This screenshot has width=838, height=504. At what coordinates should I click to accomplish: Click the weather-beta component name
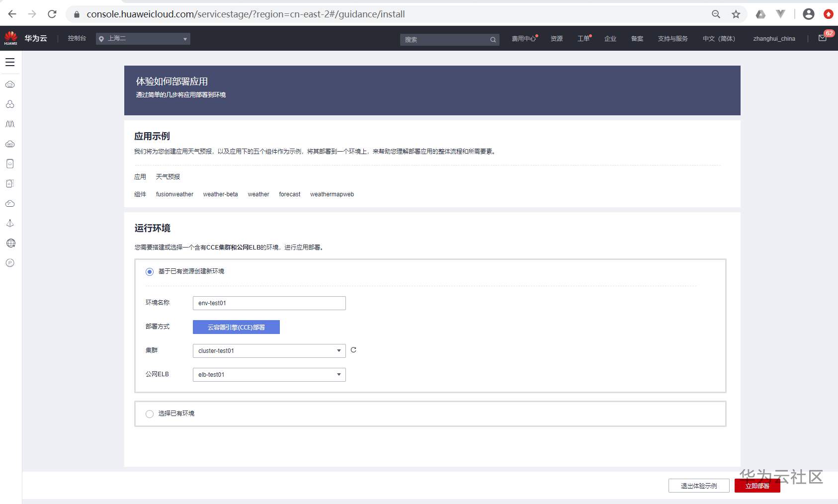[220, 194]
